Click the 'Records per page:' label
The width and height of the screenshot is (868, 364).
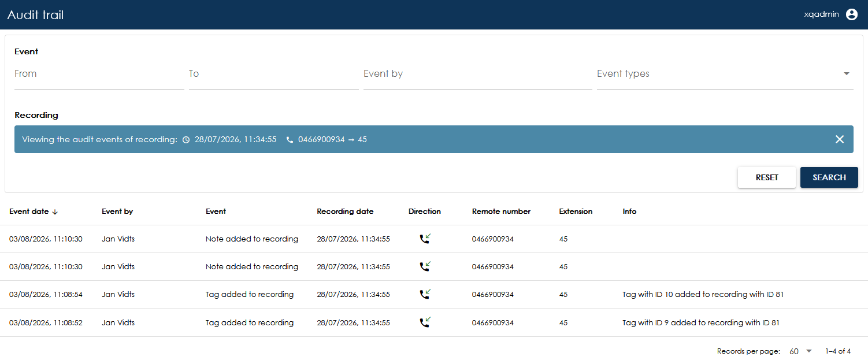[x=748, y=351]
